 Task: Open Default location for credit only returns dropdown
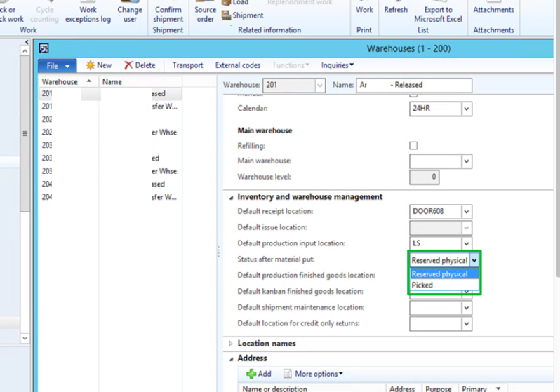[467, 324]
